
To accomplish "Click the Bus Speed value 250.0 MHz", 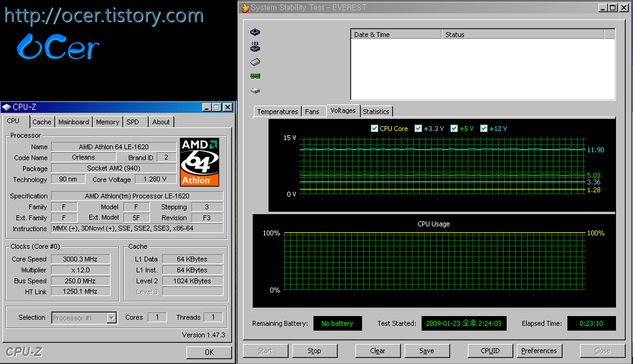I will (x=80, y=280).
